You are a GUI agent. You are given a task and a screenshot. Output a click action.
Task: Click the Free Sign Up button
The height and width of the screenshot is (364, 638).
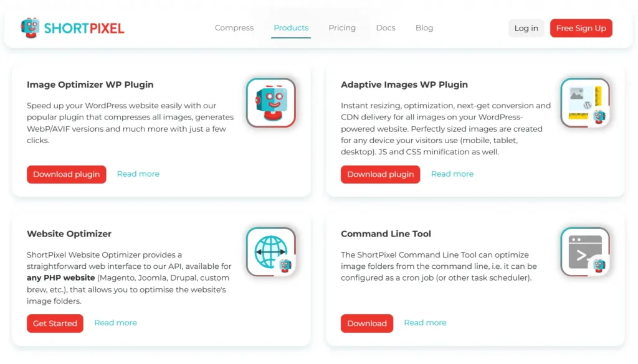581,28
